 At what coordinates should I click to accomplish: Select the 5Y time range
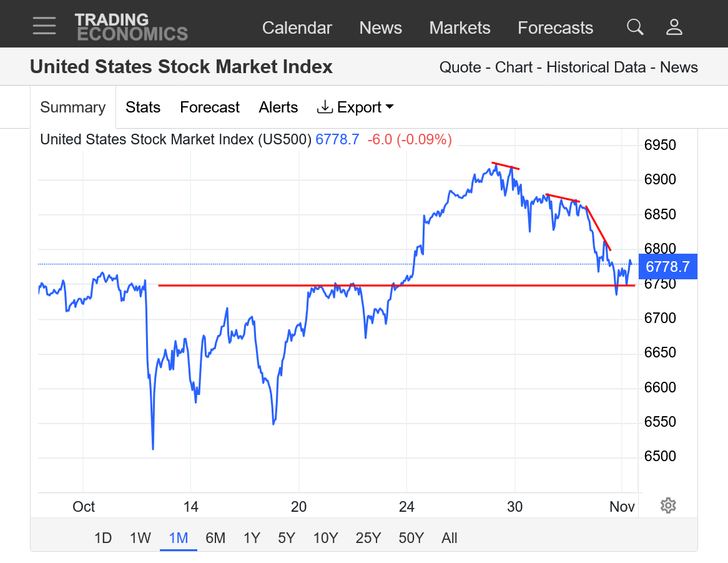click(x=287, y=538)
